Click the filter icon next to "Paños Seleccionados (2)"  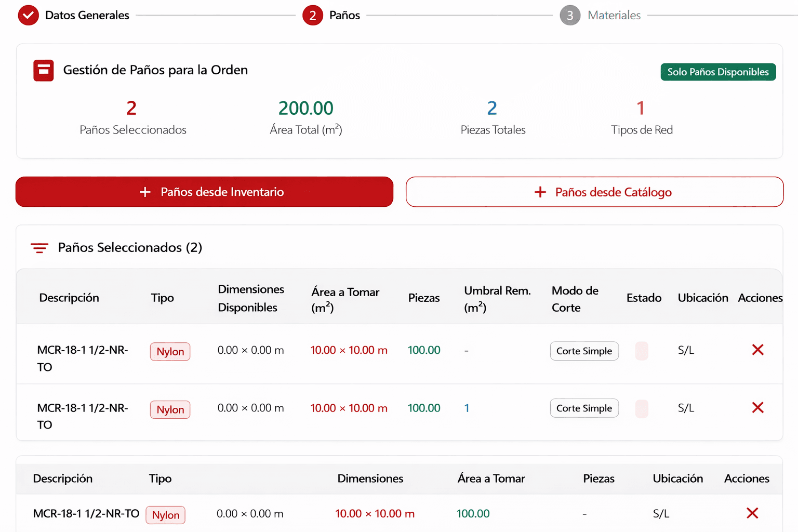tap(40, 248)
